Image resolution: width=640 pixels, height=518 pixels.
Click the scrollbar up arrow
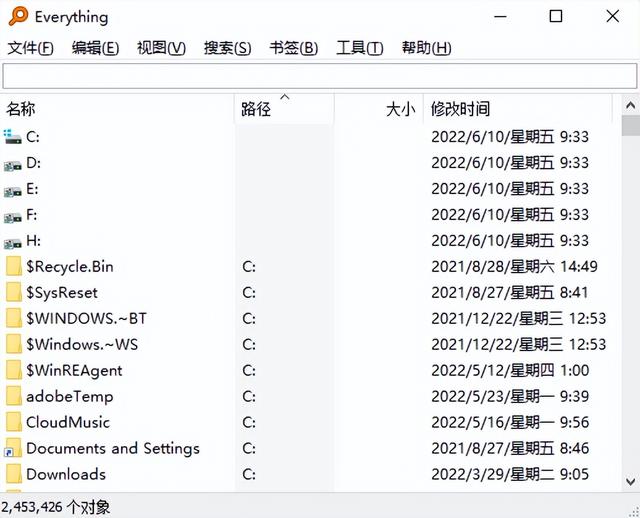tap(630, 105)
